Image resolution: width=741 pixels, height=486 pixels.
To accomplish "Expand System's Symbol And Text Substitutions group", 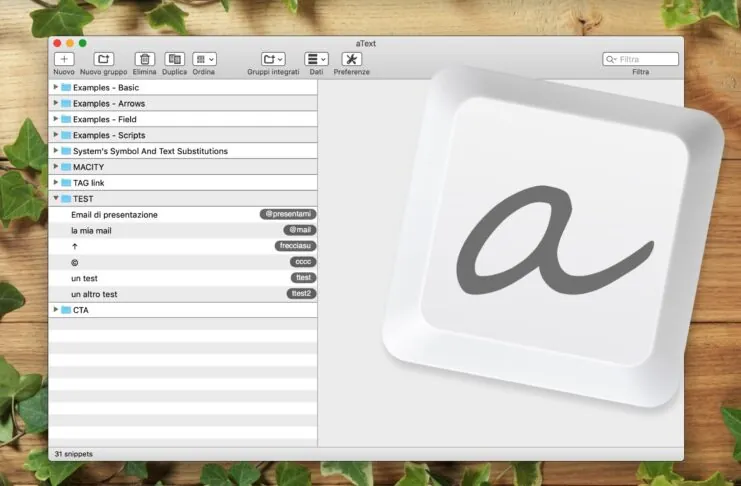I will [x=56, y=151].
